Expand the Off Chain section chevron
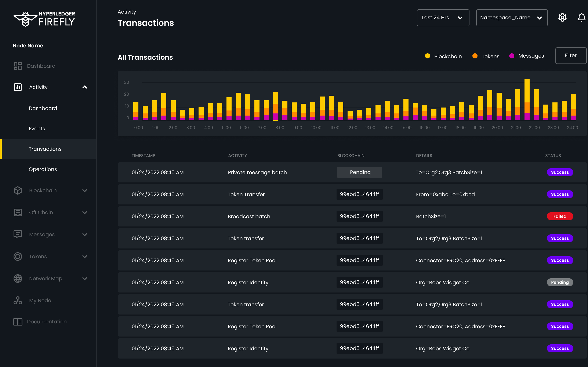 pyautogui.click(x=84, y=213)
